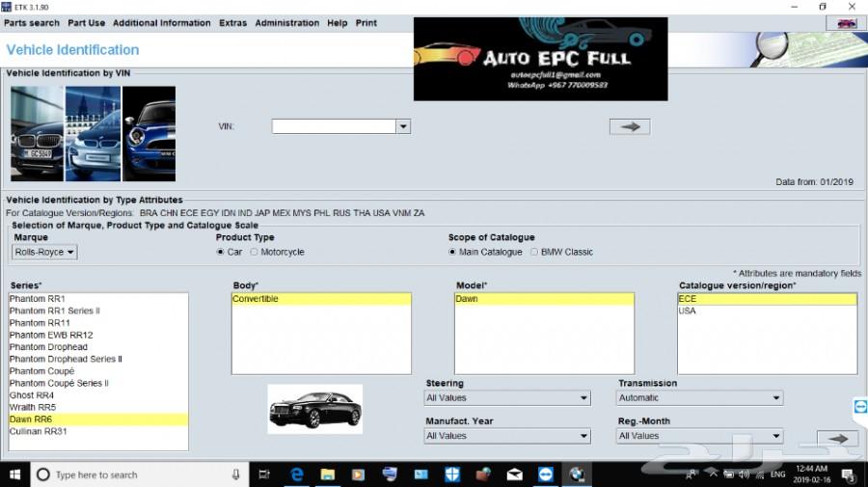Click the BMW sedan front picture
The width and height of the screenshot is (868, 487).
tap(37, 133)
